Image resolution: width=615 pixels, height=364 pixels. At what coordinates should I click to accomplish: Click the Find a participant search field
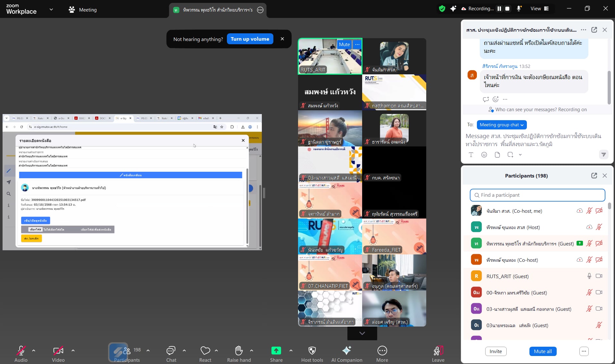pos(537,195)
